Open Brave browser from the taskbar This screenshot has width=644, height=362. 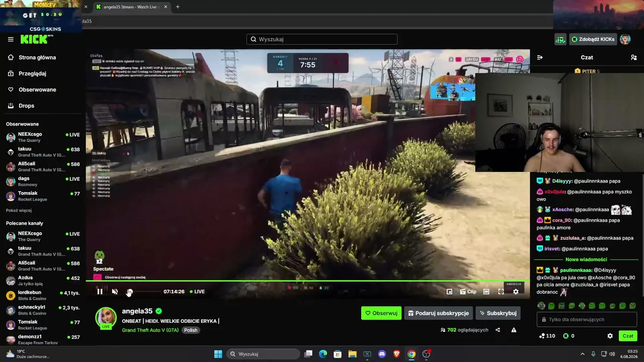pyautogui.click(x=396, y=354)
